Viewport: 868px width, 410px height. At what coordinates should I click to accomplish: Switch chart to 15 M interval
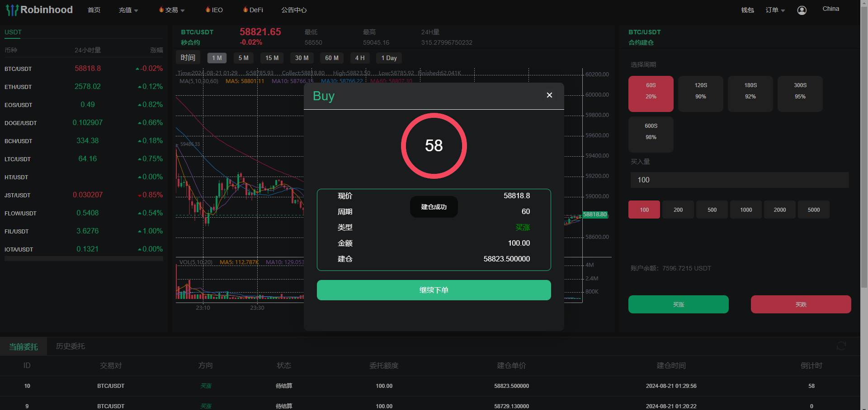click(x=272, y=58)
